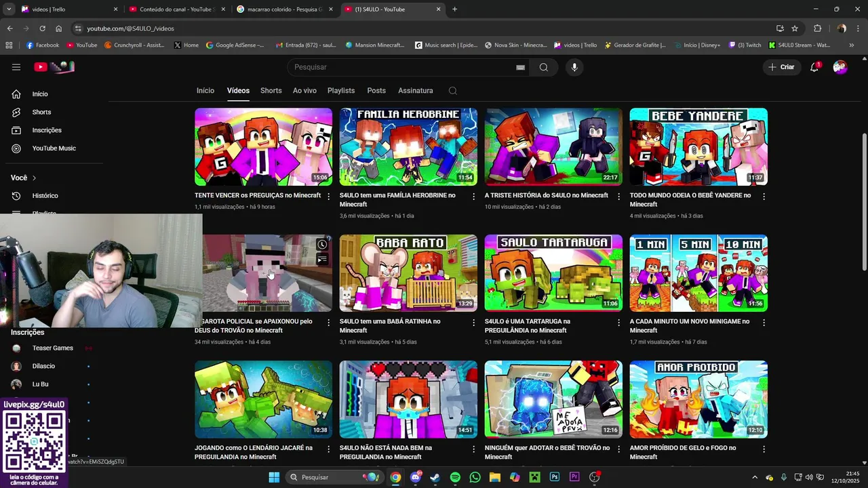This screenshot has height=488, width=868.
Task: Open options for TENTE VENCER os PREGUIÇAS video
Action: coord(329,196)
